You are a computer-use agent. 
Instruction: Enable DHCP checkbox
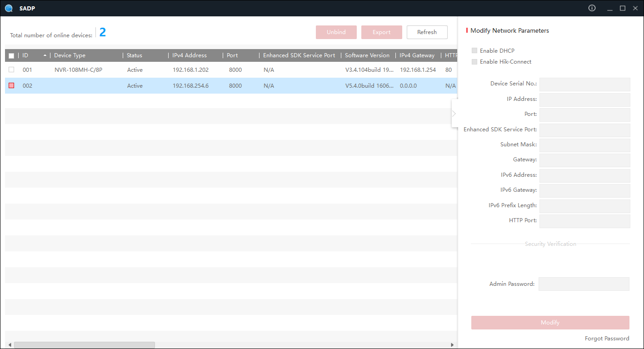[474, 51]
